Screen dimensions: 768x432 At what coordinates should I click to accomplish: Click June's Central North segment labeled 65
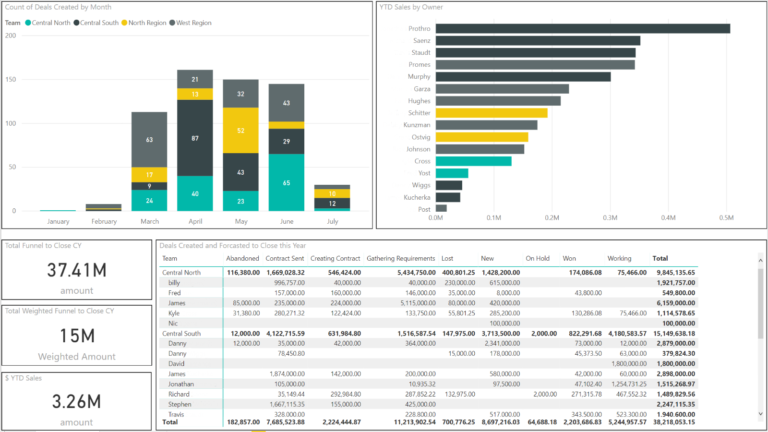click(x=286, y=183)
